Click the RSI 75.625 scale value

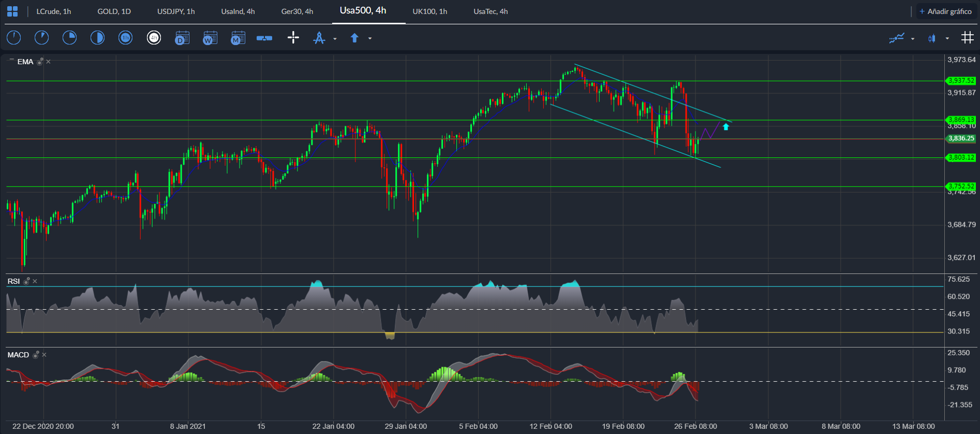[x=959, y=279]
